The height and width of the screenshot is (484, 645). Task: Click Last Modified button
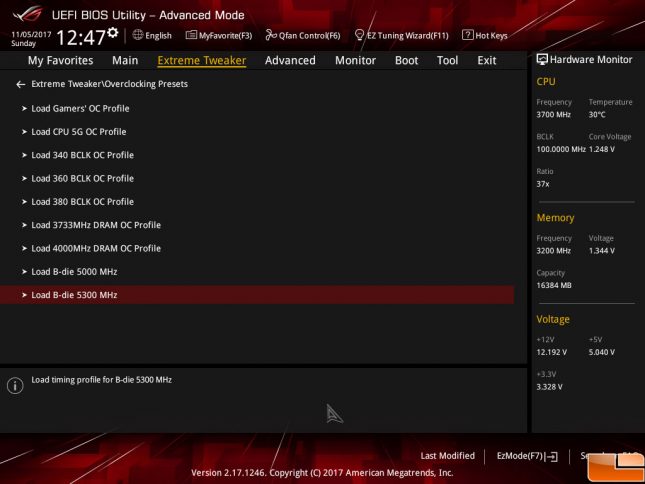tap(448, 456)
